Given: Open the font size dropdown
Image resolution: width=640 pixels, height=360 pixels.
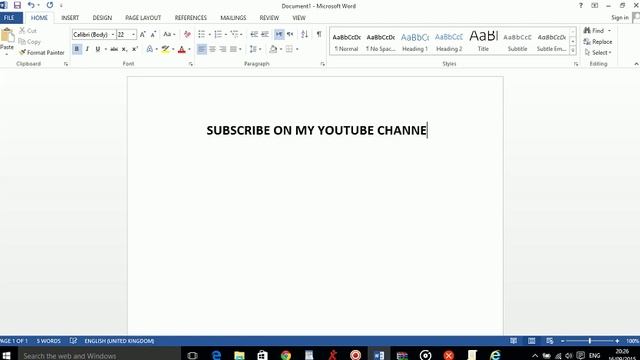Looking at the screenshot, I should 133,35.
